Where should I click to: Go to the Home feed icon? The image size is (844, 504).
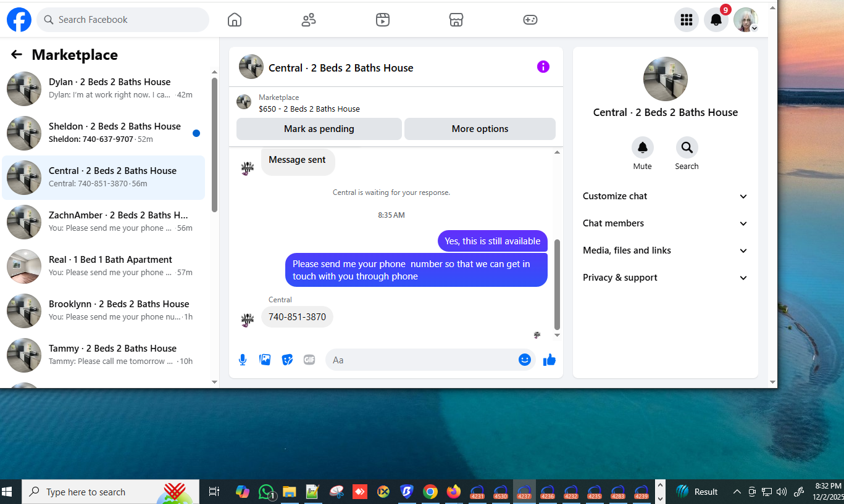click(235, 20)
